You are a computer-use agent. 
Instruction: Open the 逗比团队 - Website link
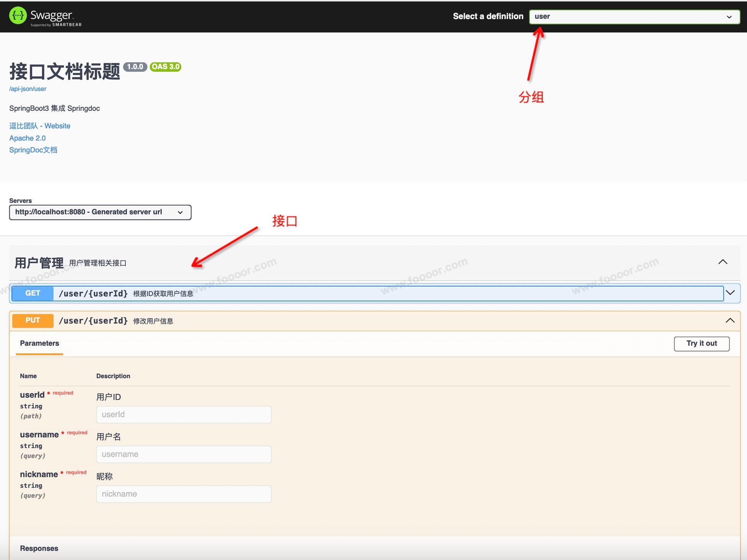click(40, 126)
